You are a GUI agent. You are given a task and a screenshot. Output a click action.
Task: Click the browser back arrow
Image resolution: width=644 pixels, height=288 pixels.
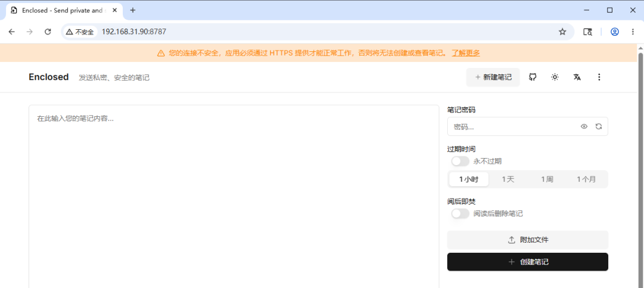tap(11, 32)
